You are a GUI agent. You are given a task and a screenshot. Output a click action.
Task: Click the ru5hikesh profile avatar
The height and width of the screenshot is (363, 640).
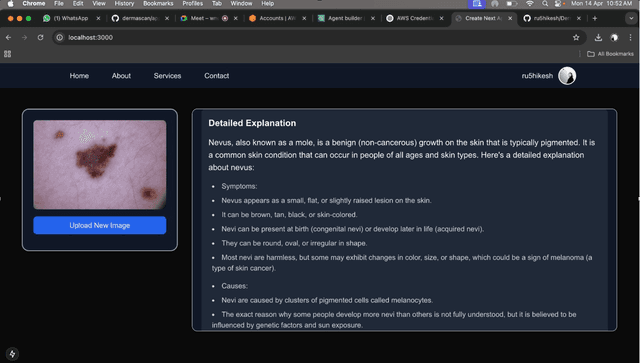tap(567, 76)
